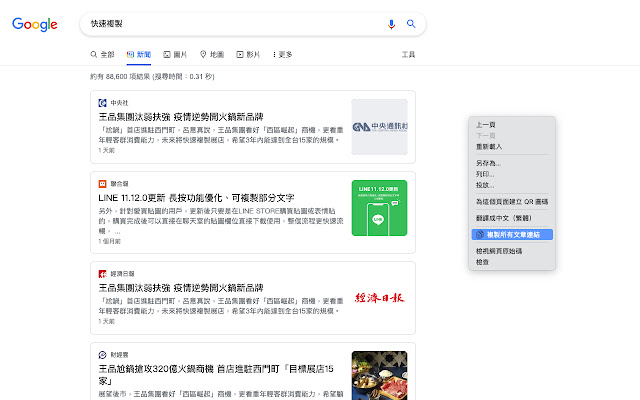Image resolution: width=640 pixels, height=400 pixels.
Task: Open the 地圖 results tab
Action: (x=212, y=54)
